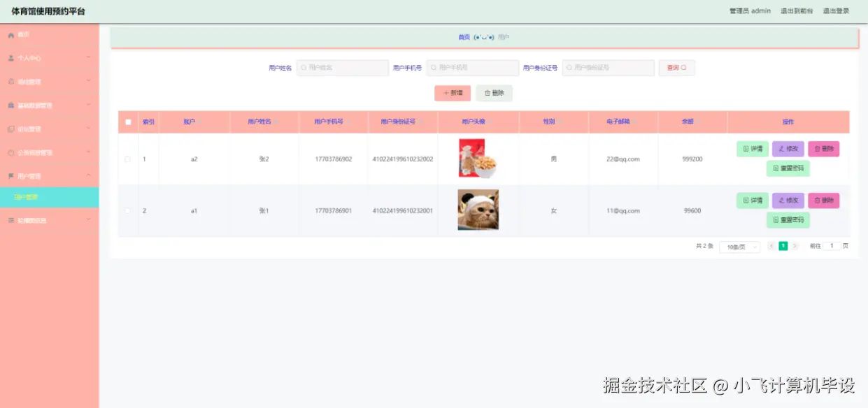
Task: Click the email 22@qq.com
Action: click(623, 159)
